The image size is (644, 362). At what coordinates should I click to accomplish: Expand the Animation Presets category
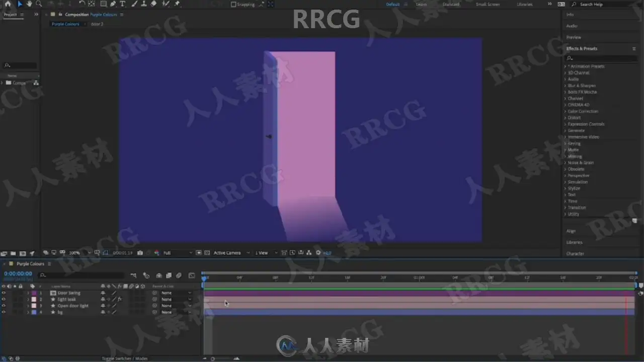[565, 66]
